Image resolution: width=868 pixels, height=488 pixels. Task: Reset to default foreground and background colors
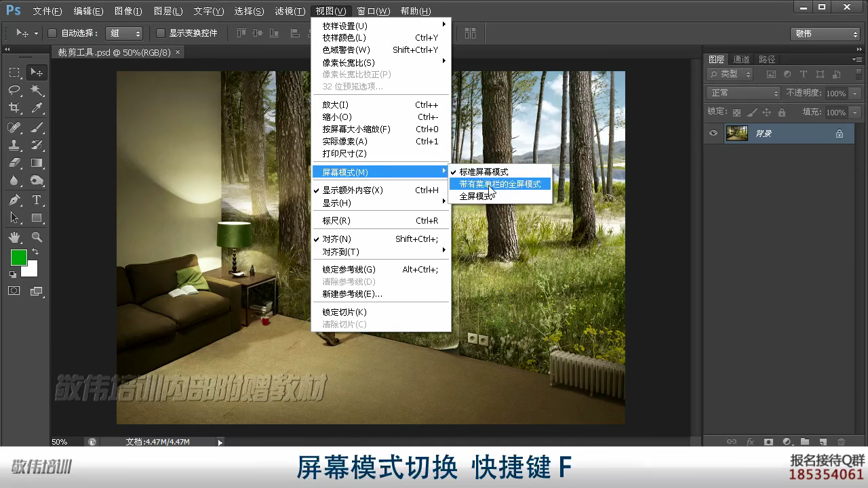tap(12, 274)
